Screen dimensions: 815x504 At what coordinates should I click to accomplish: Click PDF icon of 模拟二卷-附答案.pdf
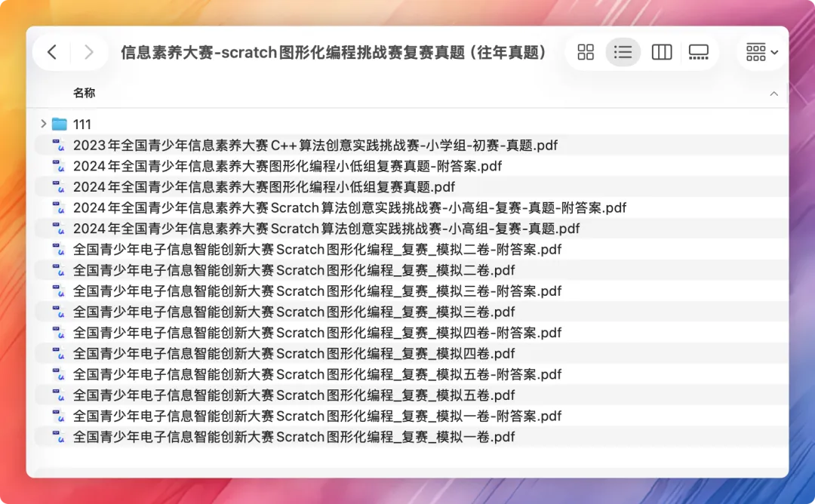(x=59, y=249)
